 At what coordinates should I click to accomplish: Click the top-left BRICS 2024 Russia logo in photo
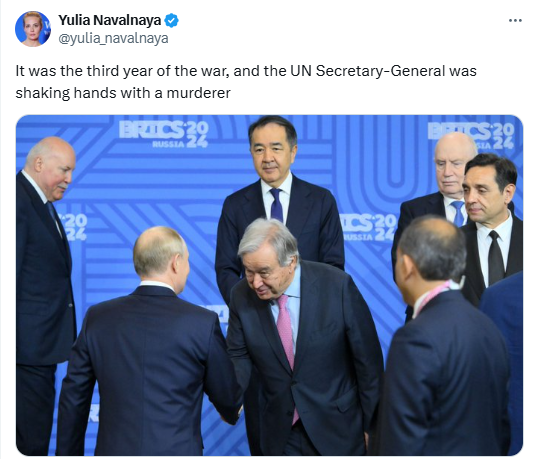[x=163, y=134]
